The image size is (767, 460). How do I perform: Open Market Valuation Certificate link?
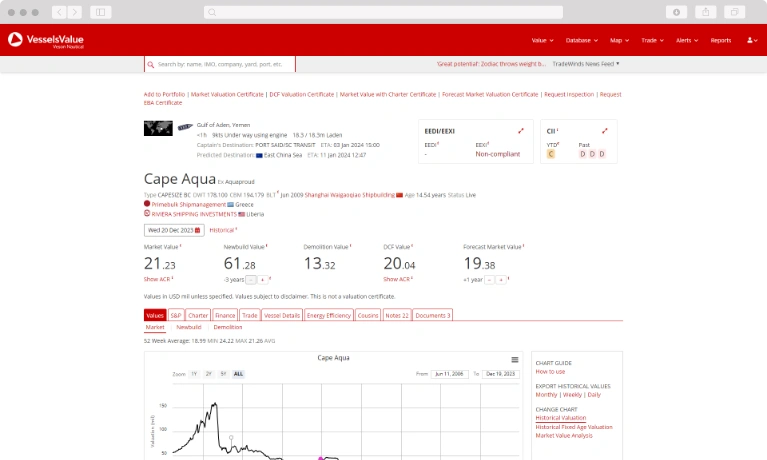[x=227, y=94]
